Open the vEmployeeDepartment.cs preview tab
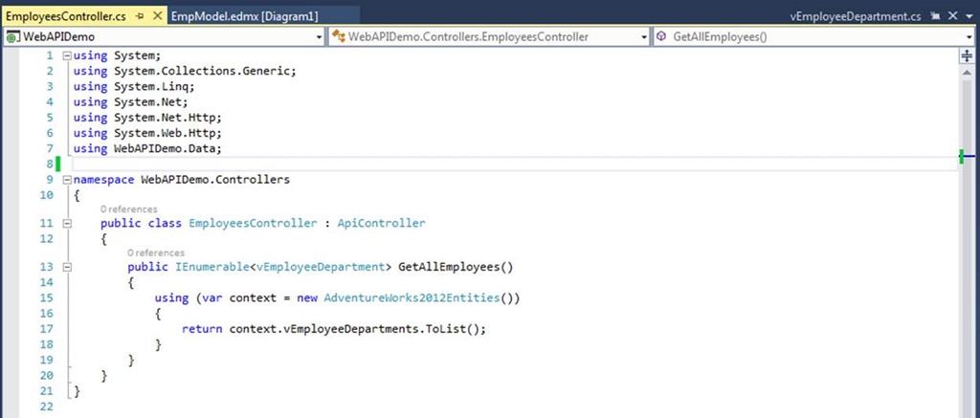Image resolution: width=980 pixels, height=418 pixels. (856, 16)
